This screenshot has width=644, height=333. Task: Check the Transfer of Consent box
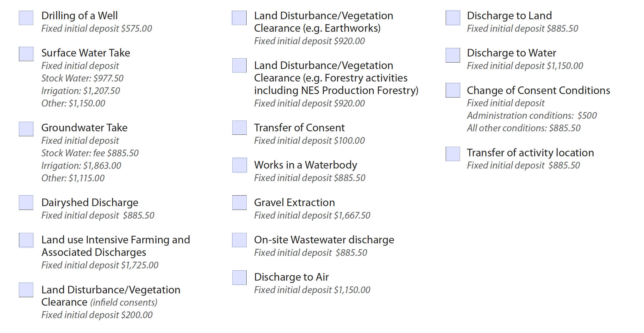coord(239,128)
